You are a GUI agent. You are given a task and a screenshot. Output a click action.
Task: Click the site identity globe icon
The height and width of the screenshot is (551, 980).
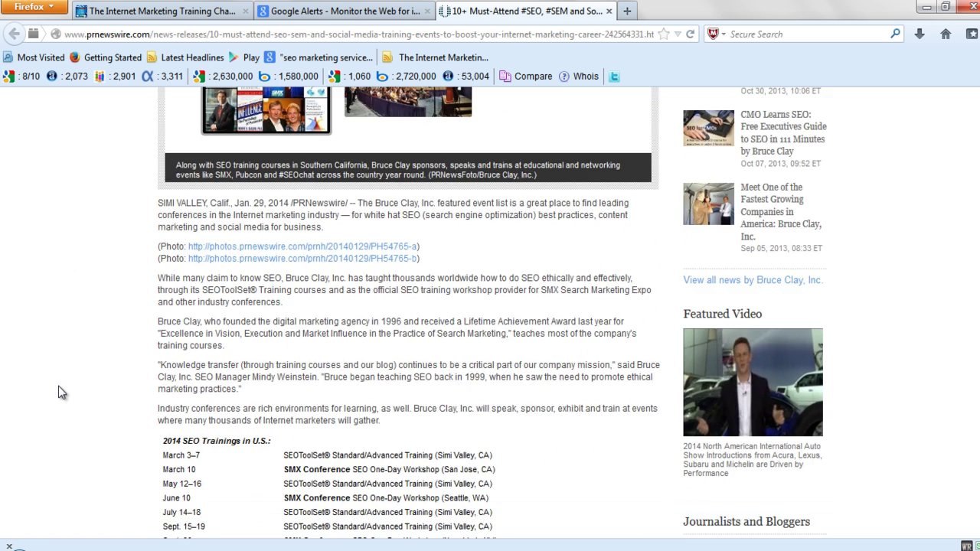pos(55,34)
